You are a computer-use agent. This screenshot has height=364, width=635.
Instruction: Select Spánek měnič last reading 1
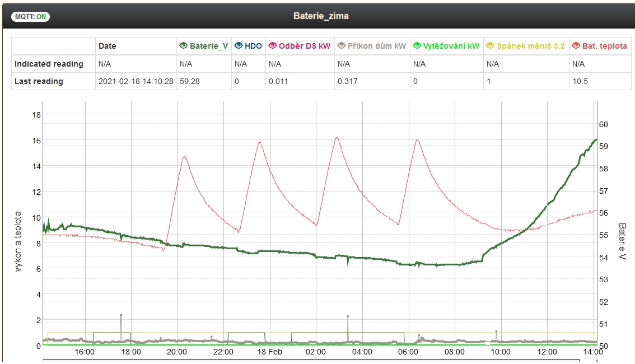click(x=489, y=81)
